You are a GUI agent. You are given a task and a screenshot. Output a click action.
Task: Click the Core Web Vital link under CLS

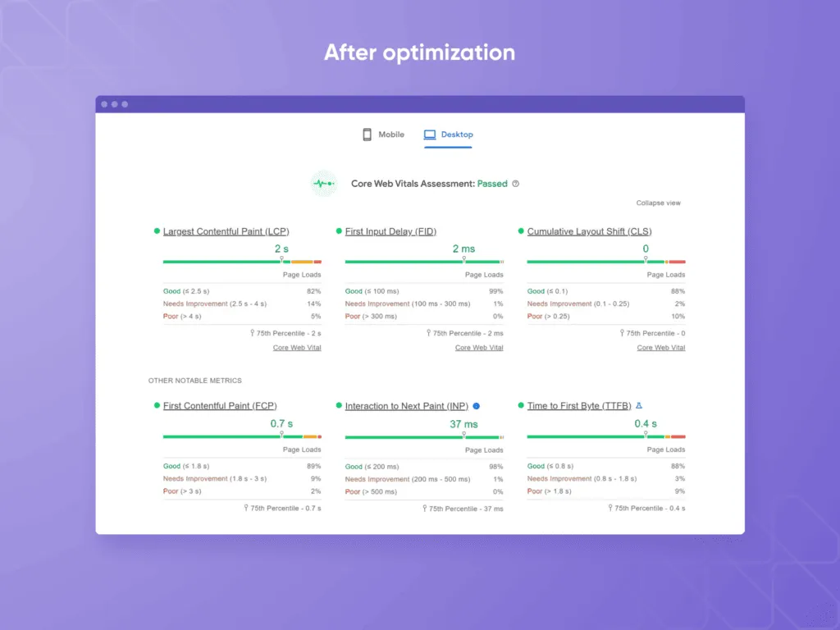660,348
